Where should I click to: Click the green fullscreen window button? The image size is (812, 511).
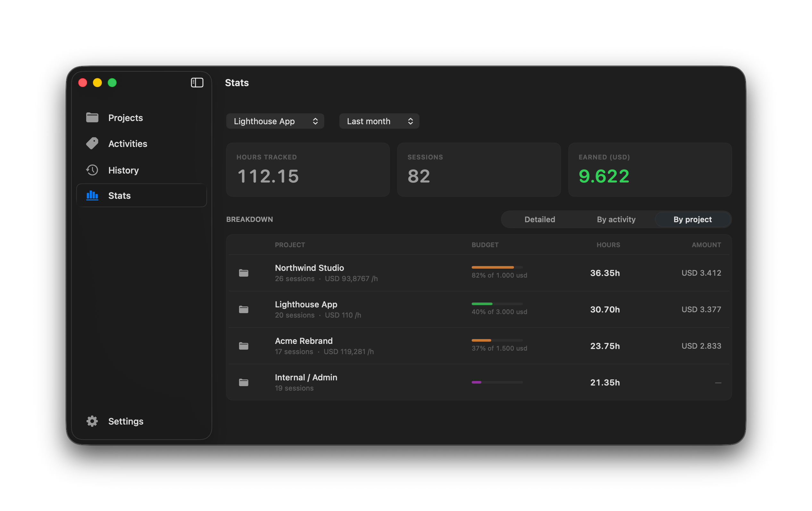tap(112, 83)
